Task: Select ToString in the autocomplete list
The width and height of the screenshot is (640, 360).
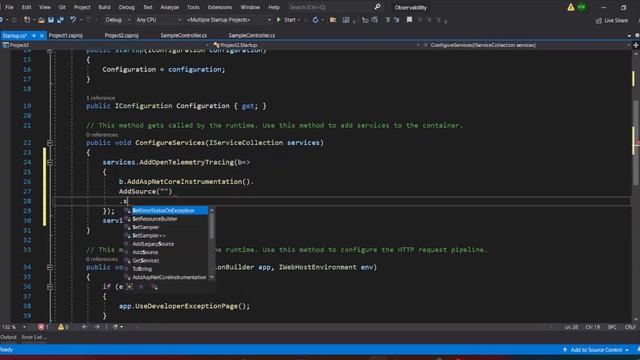Action: [x=166, y=269]
